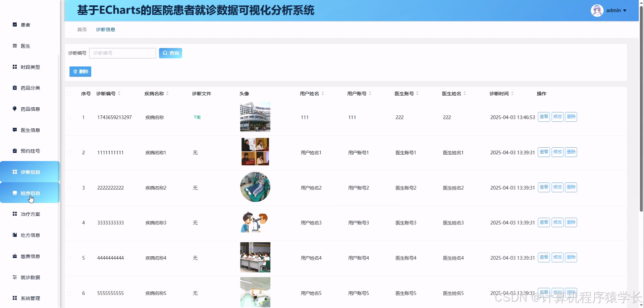644x308 pixels.
Task: Check the select-all checkbox in table header
Action: point(69,94)
